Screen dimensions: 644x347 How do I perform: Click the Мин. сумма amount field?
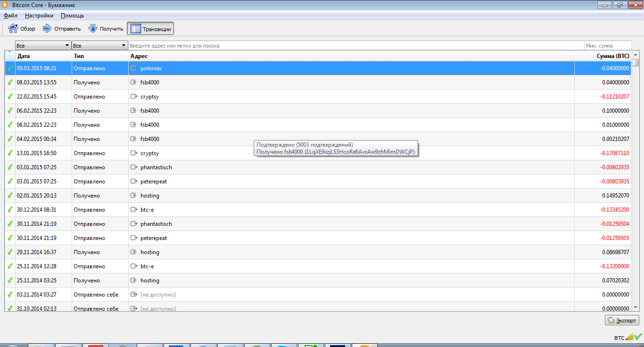608,46
